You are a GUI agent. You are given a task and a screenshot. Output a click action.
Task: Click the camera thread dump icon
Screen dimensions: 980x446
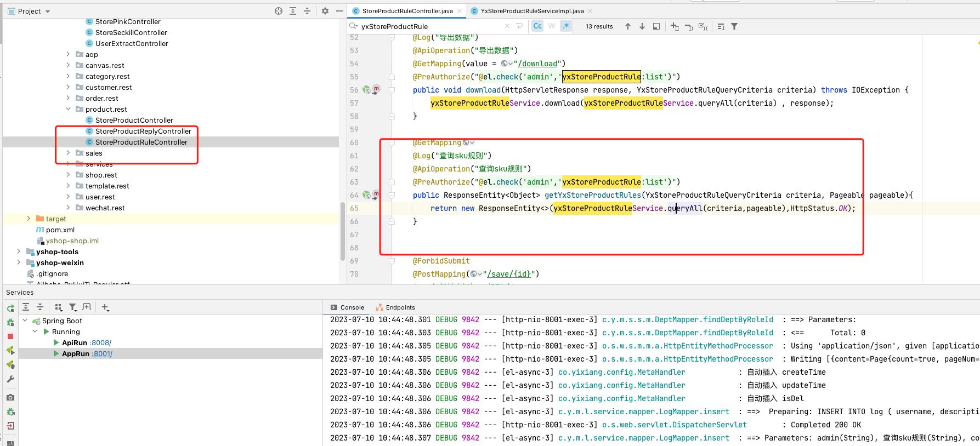pyautogui.click(x=10, y=397)
